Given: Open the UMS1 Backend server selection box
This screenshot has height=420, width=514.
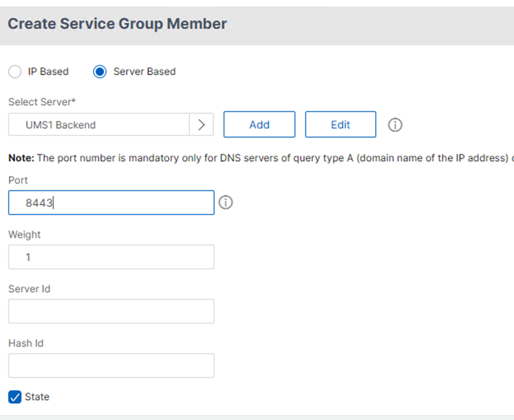Looking at the screenshot, I should pos(99,125).
